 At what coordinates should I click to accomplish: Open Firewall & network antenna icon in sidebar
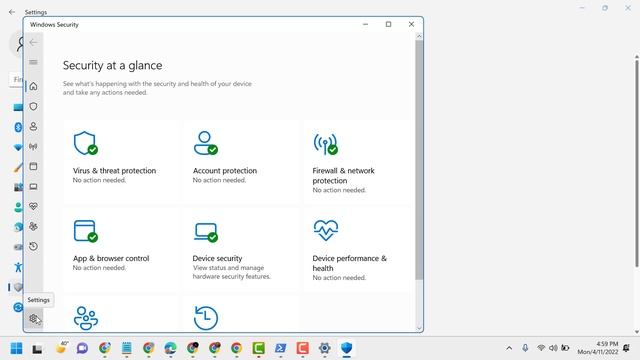33,147
